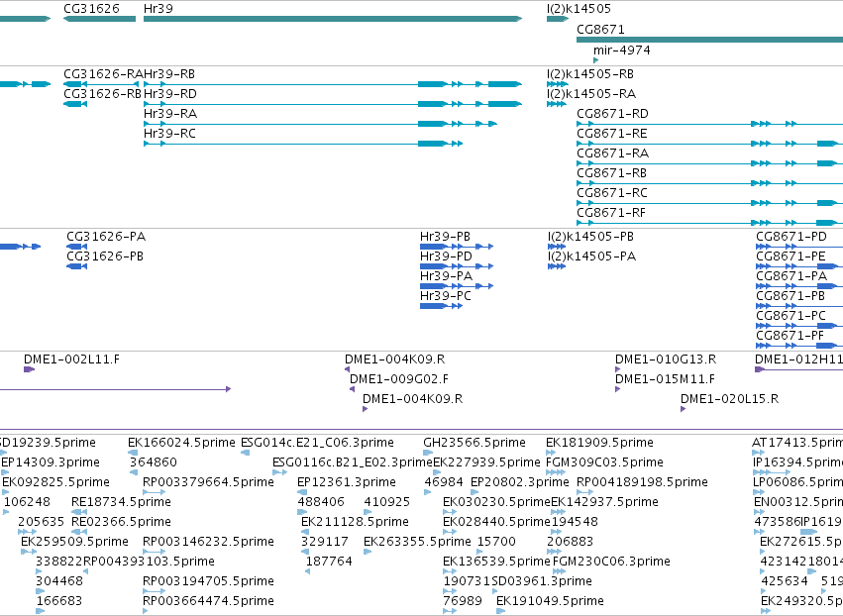Image resolution: width=843 pixels, height=616 pixels.
Task: Click the Hr39 gene bar
Action: pyautogui.click(x=333, y=19)
